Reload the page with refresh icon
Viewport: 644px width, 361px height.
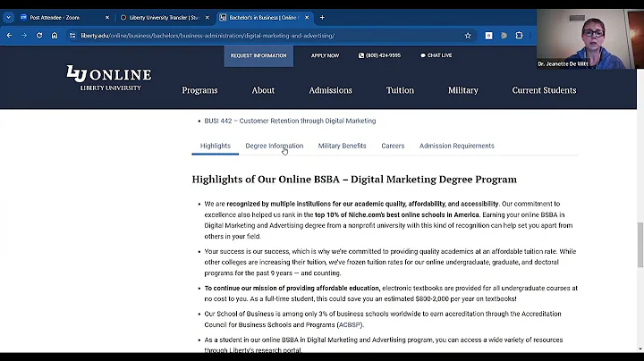39,36
